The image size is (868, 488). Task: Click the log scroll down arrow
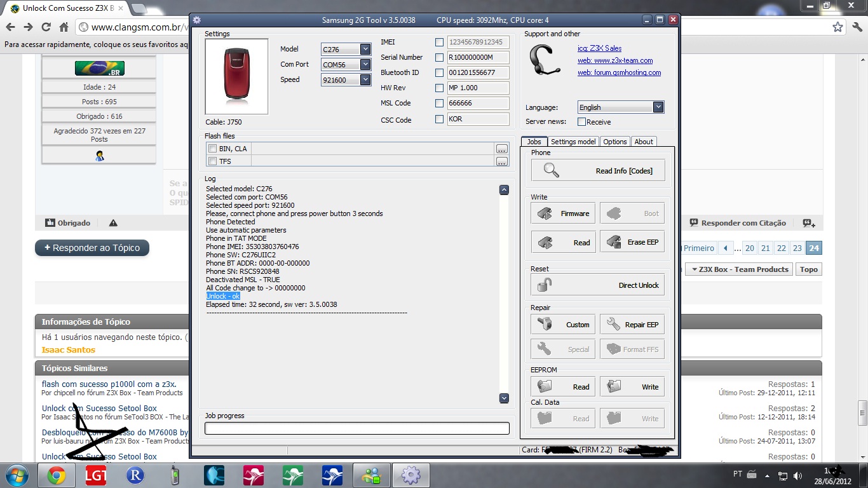tap(504, 398)
